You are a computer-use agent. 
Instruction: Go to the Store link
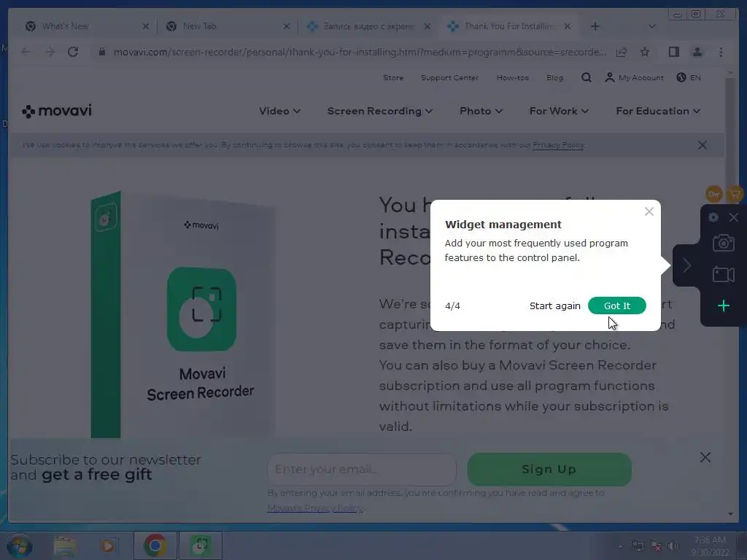pyautogui.click(x=393, y=77)
